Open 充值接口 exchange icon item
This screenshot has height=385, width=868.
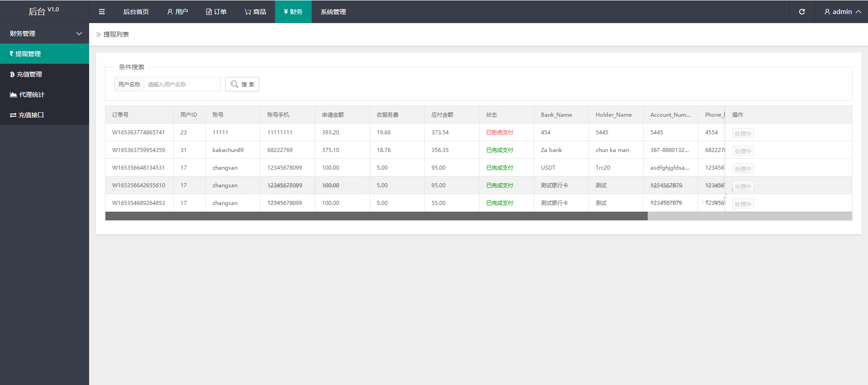point(44,115)
